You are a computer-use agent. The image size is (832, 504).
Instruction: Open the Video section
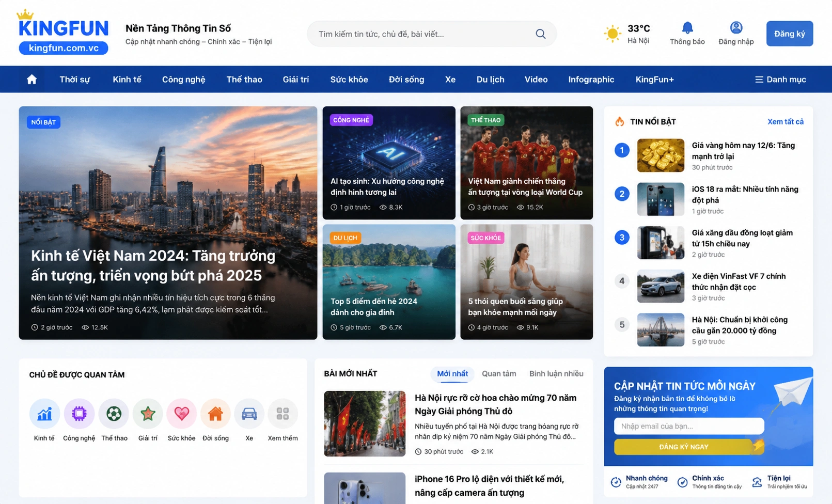536,80
